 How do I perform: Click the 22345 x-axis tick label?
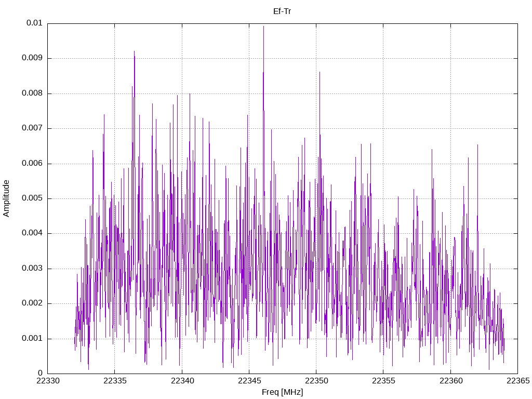pos(249,381)
